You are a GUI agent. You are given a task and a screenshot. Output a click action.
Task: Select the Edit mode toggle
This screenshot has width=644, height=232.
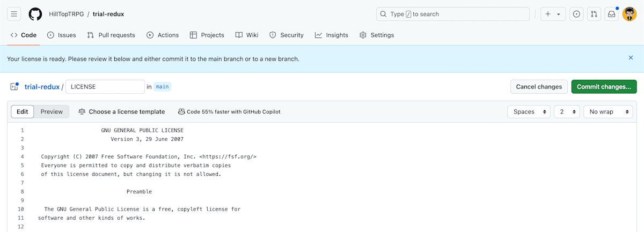(23, 111)
